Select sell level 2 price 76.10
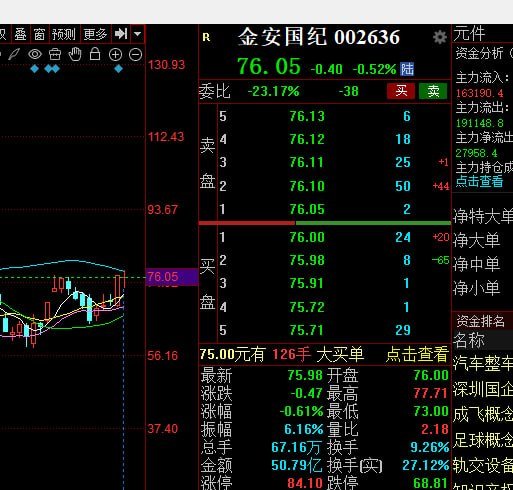 (307, 186)
